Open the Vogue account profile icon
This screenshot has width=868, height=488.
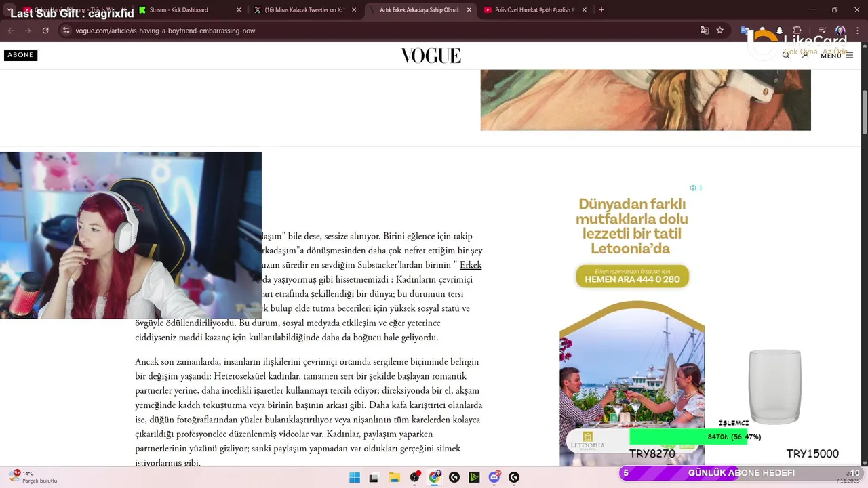[x=805, y=55]
